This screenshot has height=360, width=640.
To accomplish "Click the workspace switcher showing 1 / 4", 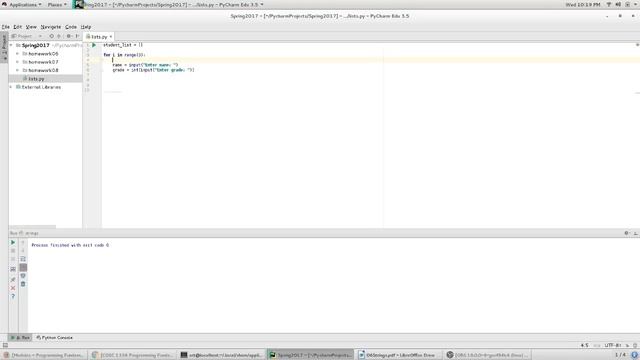I will (620, 355).
